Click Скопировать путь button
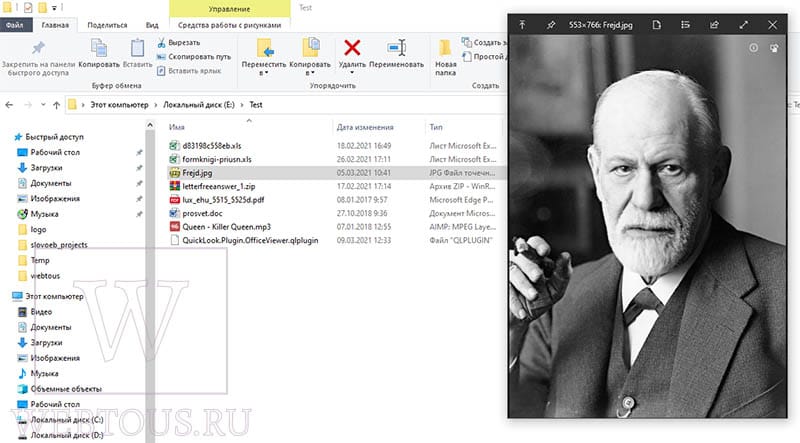This screenshot has width=800, height=443. 194,57
